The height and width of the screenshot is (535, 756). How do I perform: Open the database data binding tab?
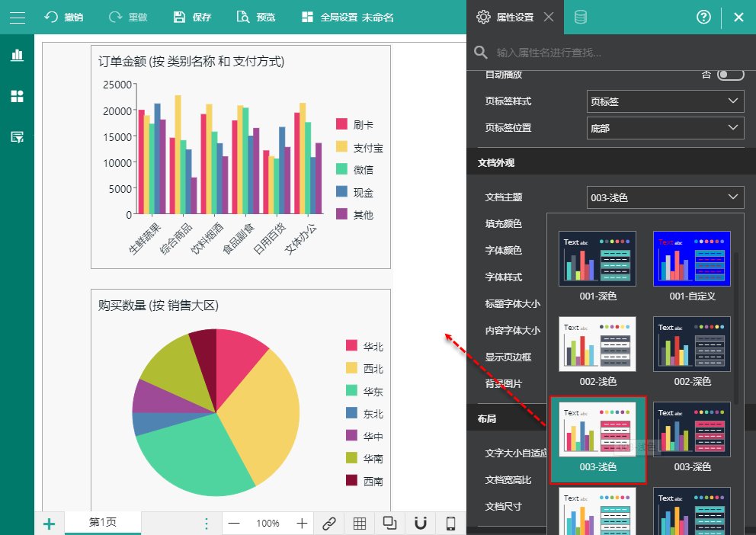pyautogui.click(x=581, y=18)
